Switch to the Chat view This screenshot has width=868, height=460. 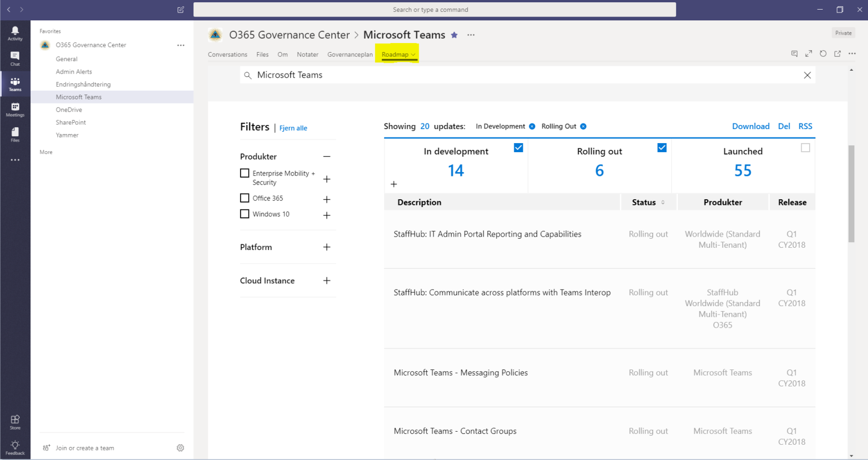15,57
